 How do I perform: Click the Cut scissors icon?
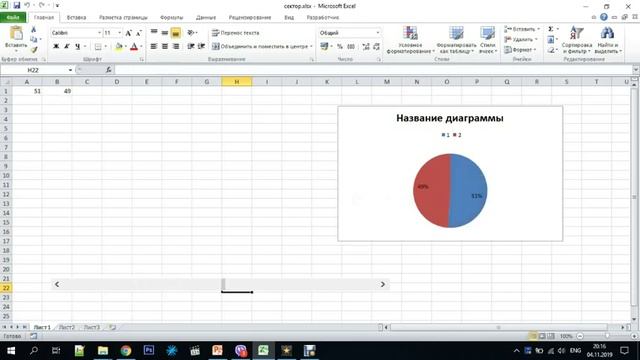coord(33,29)
